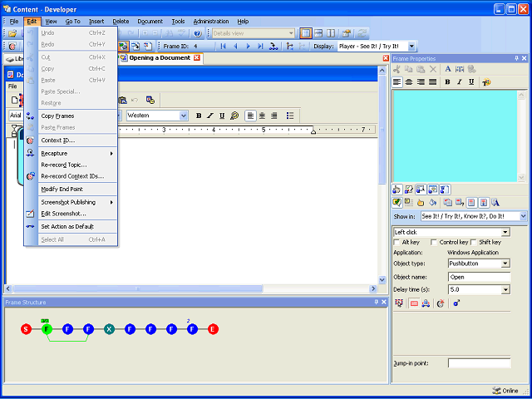The image size is (532, 399).
Task: Select Context ID... menu entry
Action: pyautogui.click(x=77, y=140)
